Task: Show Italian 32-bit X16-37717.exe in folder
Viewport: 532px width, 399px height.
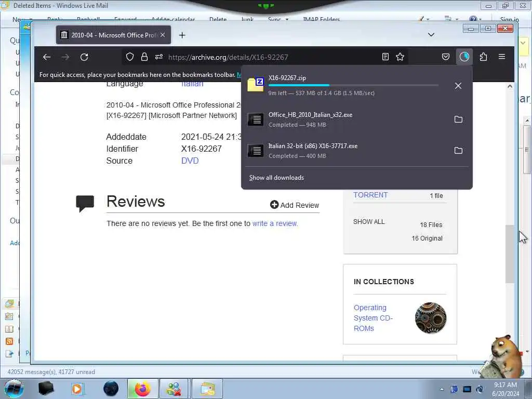Action: click(458, 150)
